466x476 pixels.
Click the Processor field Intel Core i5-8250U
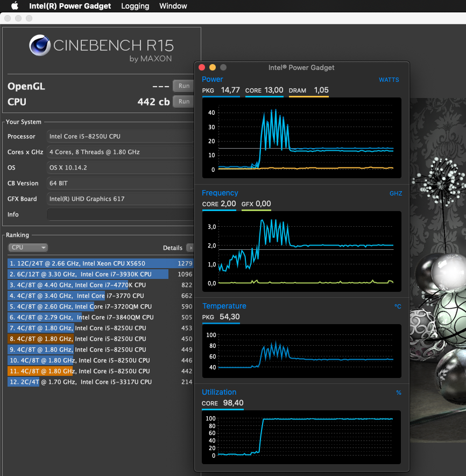tap(120, 136)
